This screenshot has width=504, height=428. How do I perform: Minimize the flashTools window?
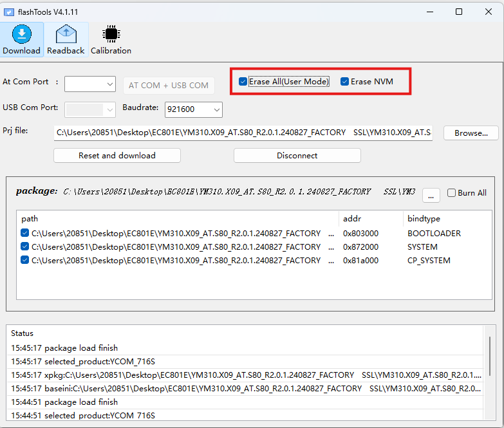click(428, 12)
